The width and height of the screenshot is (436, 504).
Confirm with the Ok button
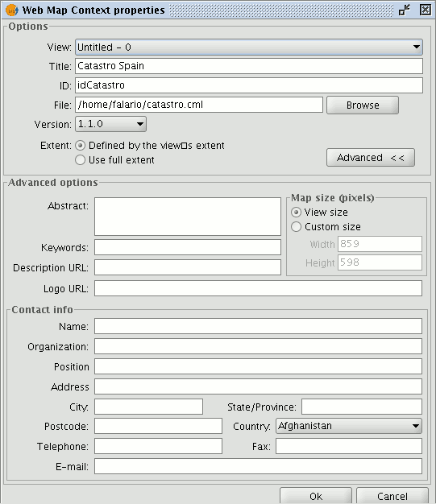tap(316, 496)
